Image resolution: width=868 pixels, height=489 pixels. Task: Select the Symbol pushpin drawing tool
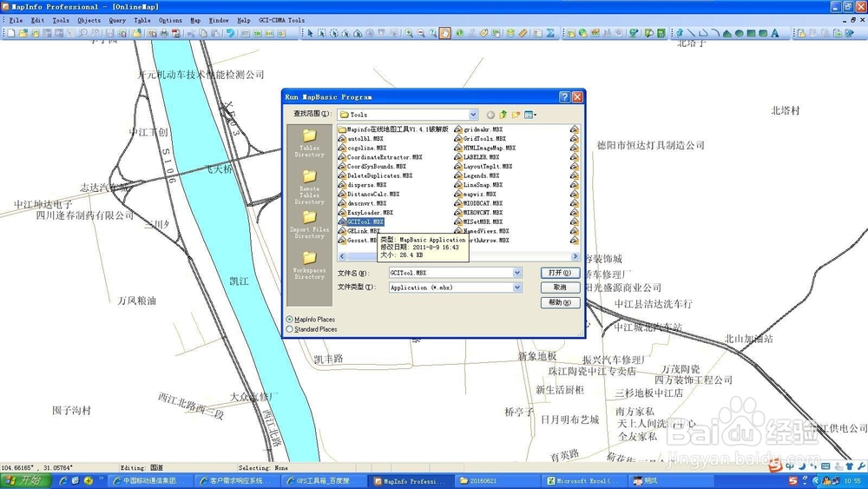[680, 33]
